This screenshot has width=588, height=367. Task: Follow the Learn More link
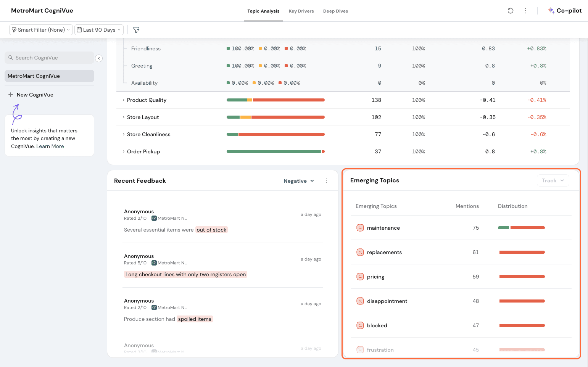tap(50, 146)
